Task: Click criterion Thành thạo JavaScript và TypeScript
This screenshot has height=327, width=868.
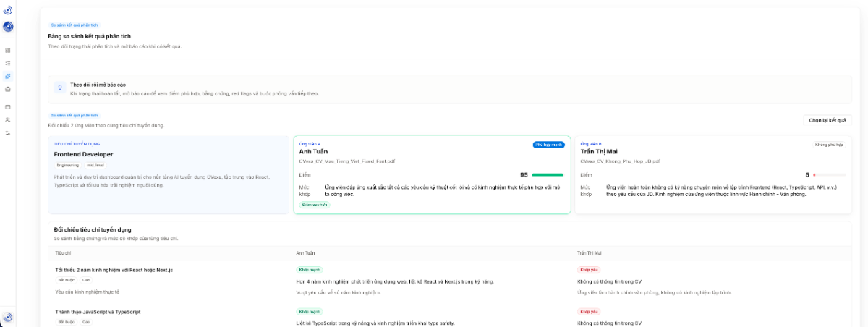Action: point(98,312)
